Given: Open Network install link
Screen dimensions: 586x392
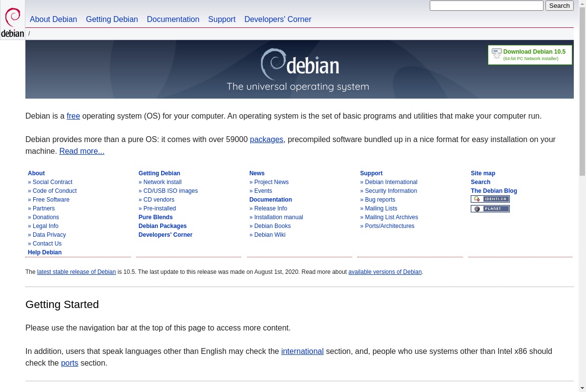Looking at the screenshot, I should click(x=162, y=182).
